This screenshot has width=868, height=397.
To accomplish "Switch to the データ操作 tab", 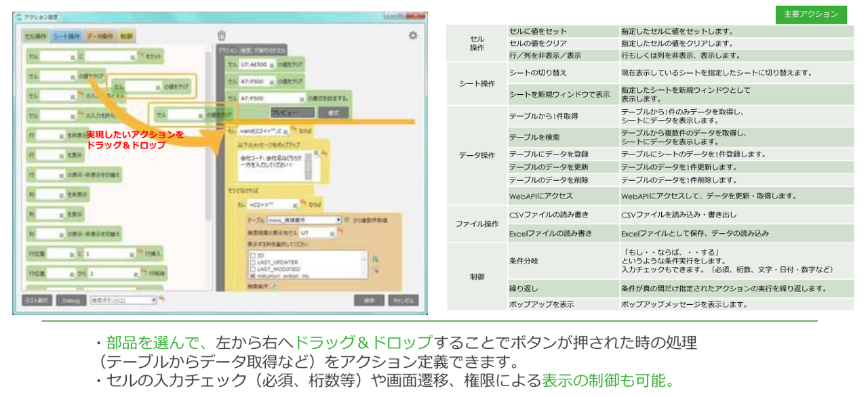I will [x=100, y=36].
